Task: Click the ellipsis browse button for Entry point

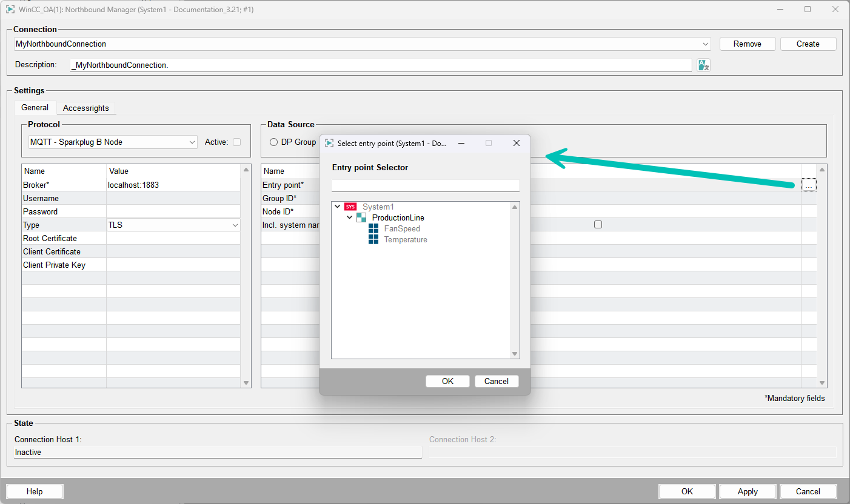Action: [809, 185]
